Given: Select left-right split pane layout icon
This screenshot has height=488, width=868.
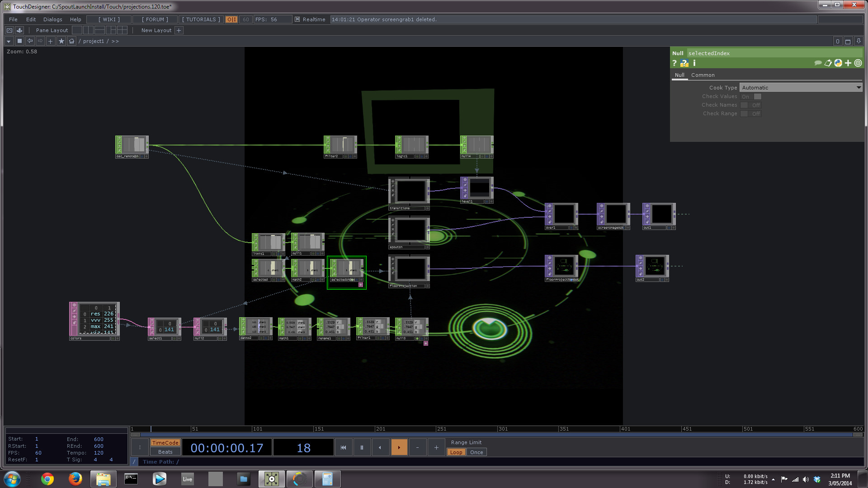Looking at the screenshot, I should pyautogui.click(x=89, y=30).
